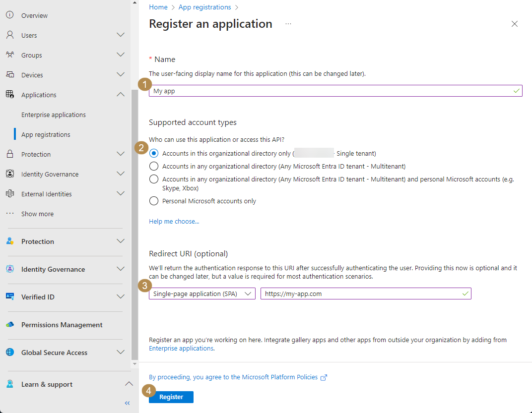Click the Overview info icon in sidebar
Image resolution: width=532 pixels, height=413 pixels.
tap(9, 15)
